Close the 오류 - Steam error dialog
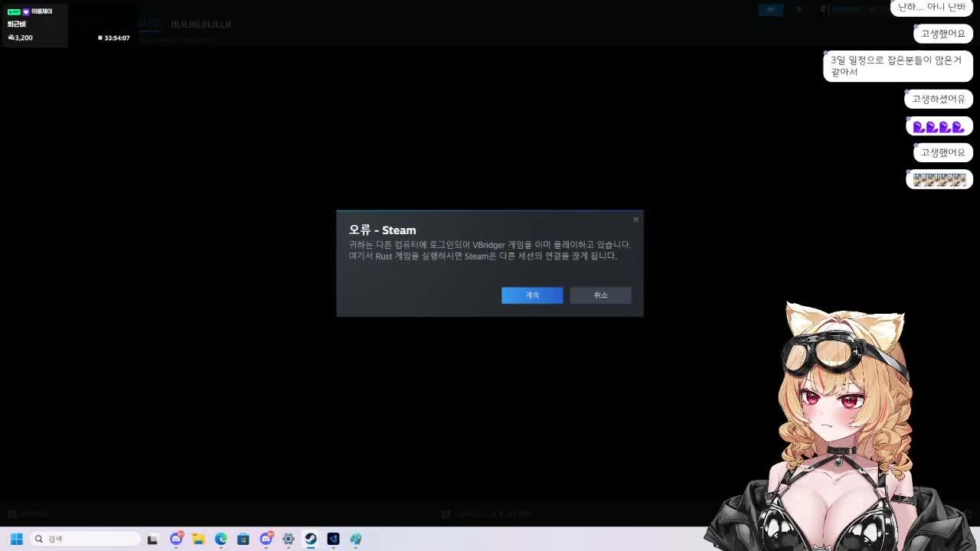Screen dimensions: 980x551 [x=635, y=220]
